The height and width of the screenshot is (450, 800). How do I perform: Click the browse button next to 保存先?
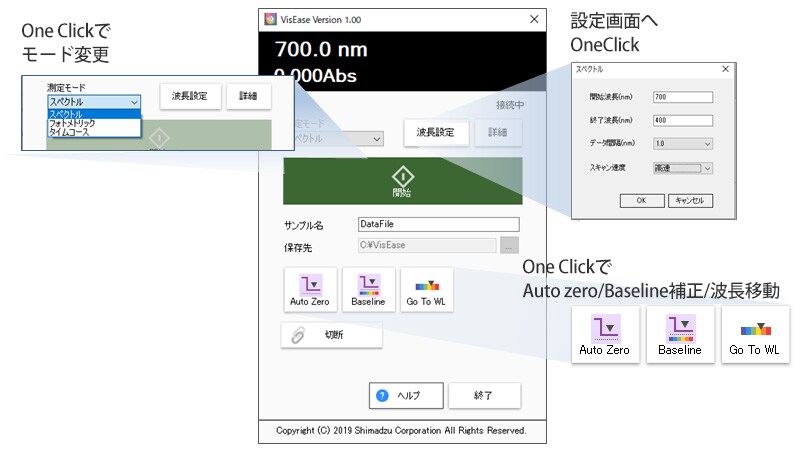pos(509,245)
